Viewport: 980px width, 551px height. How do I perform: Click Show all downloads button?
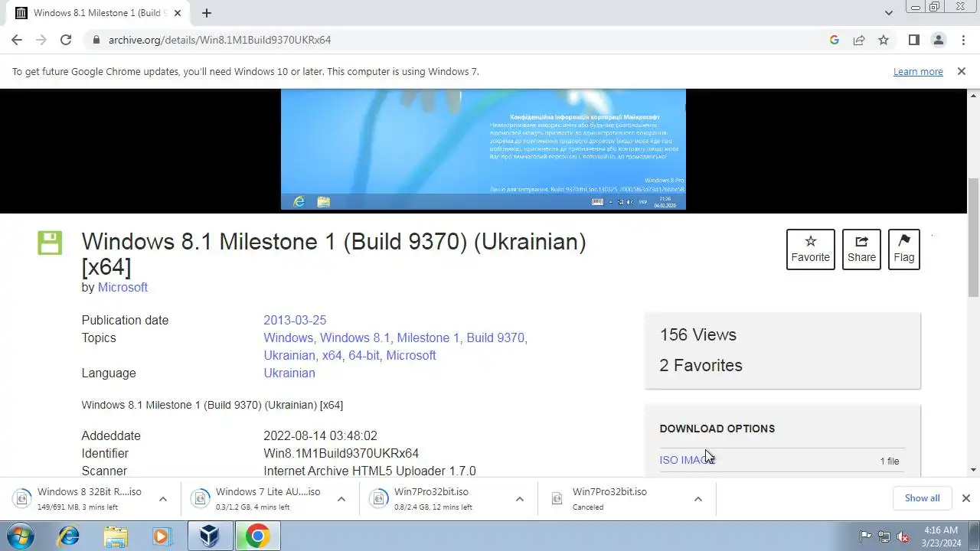pyautogui.click(x=922, y=498)
